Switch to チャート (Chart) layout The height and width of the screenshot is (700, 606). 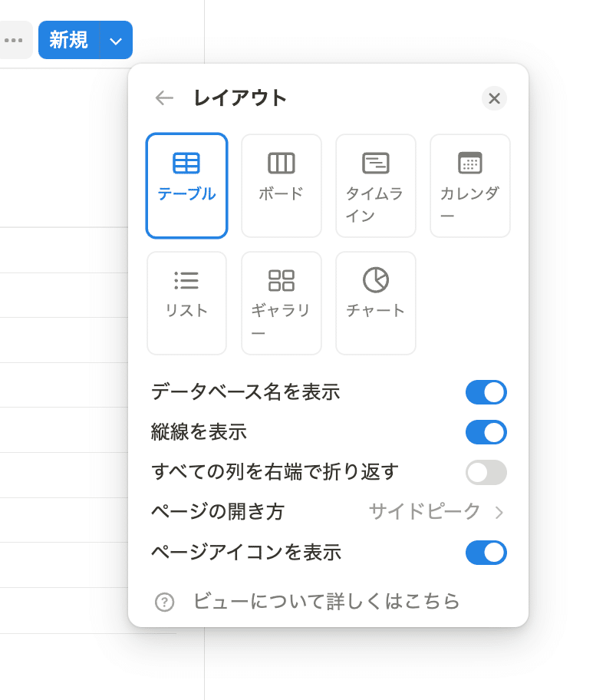376,303
